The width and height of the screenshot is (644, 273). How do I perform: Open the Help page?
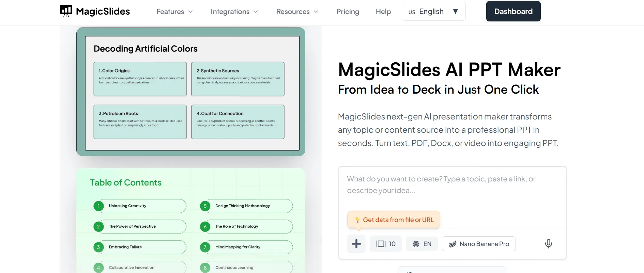click(x=383, y=12)
